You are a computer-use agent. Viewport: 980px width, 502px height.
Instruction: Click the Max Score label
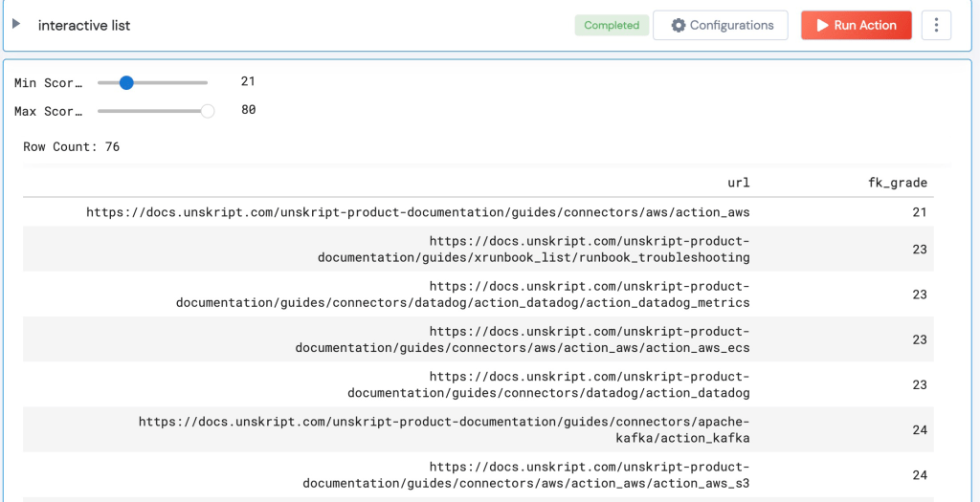(x=48, y=112)
